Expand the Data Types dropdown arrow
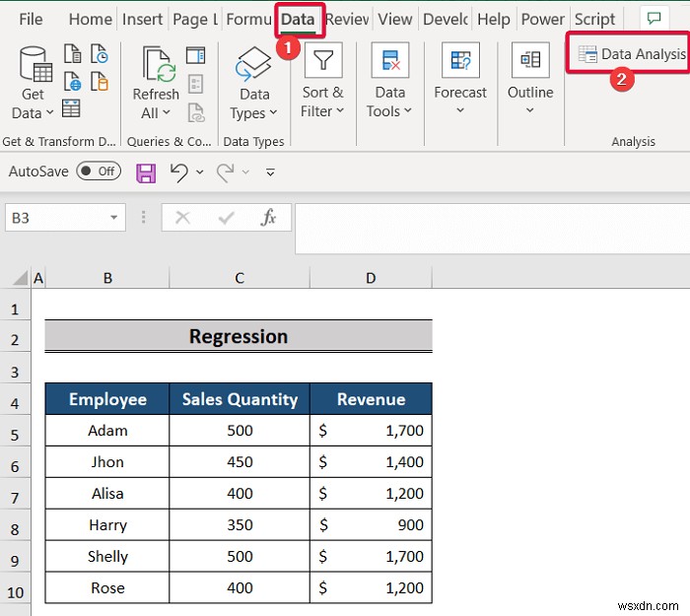 [x=273, y=112]
